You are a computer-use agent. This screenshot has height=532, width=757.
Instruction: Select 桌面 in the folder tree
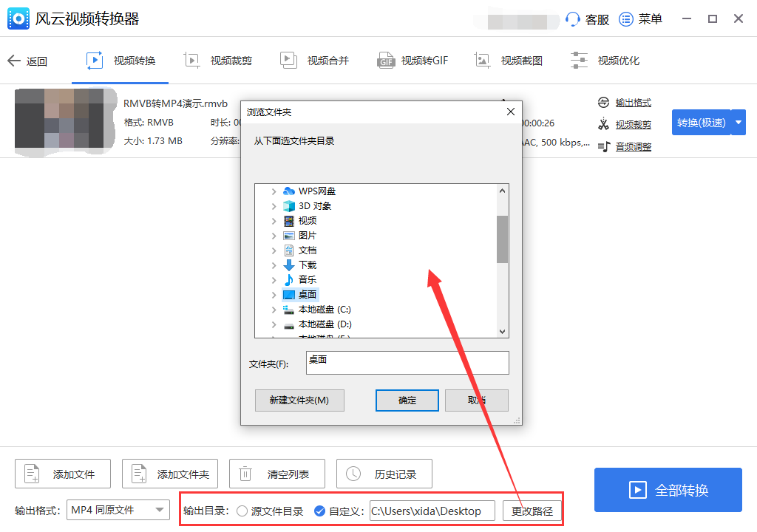coord(306,294)
